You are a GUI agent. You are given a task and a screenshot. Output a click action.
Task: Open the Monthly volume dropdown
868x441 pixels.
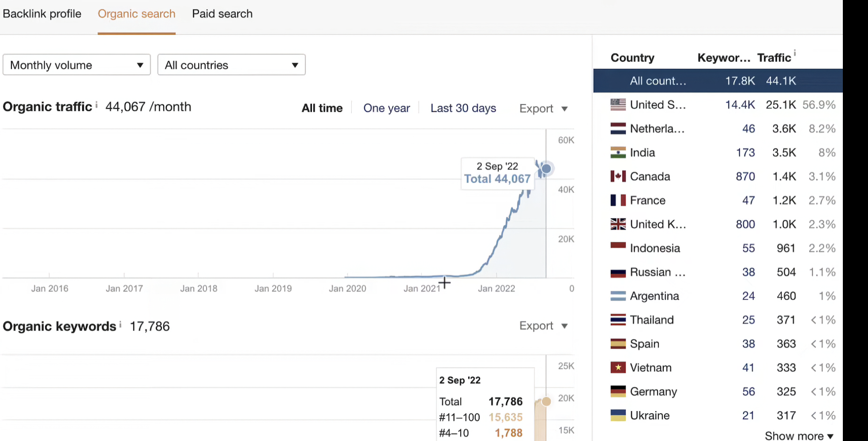[x=77, y=65]
